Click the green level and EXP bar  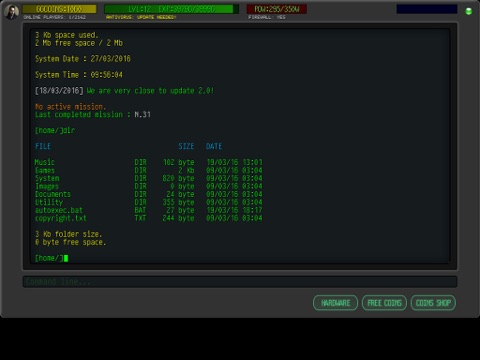click(171, 9)
